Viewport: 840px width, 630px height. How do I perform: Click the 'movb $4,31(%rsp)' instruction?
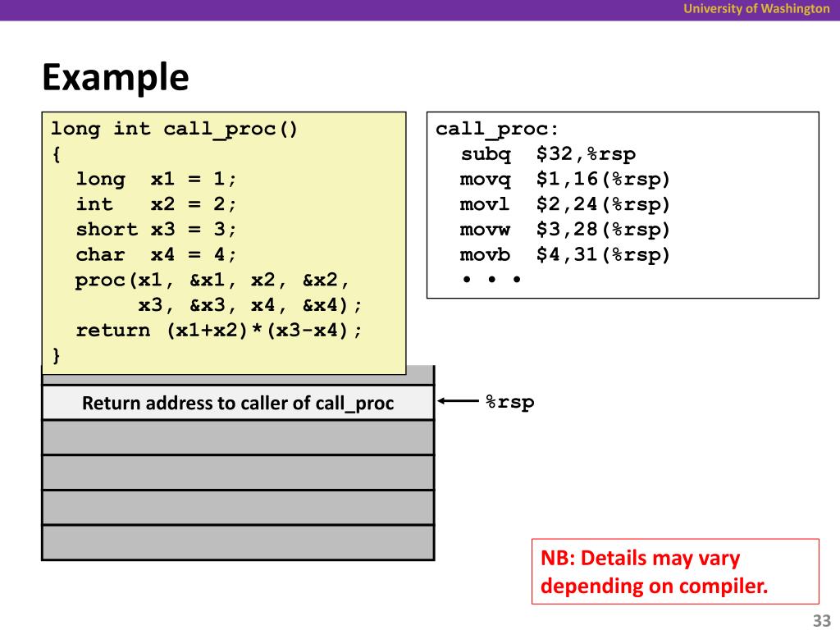coord(565,254)
